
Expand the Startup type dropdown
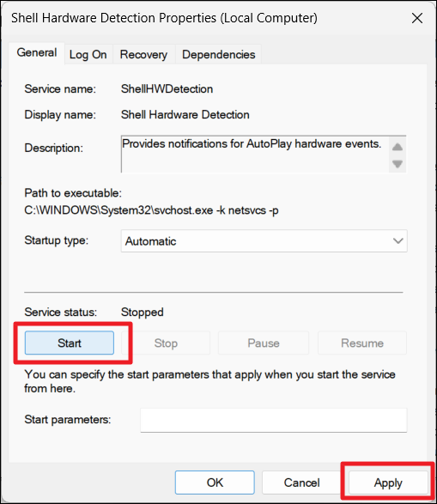264,241
